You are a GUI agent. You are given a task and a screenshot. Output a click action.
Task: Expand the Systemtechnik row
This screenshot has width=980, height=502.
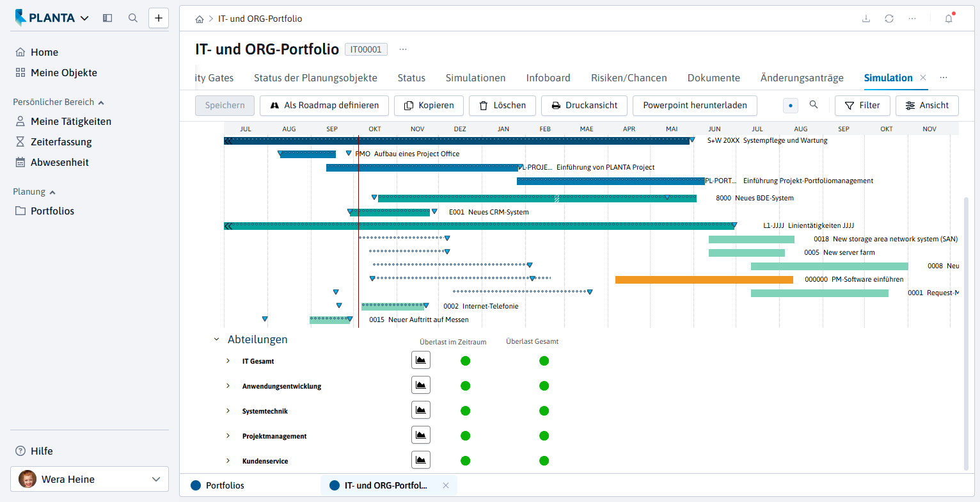coord(228,411)
